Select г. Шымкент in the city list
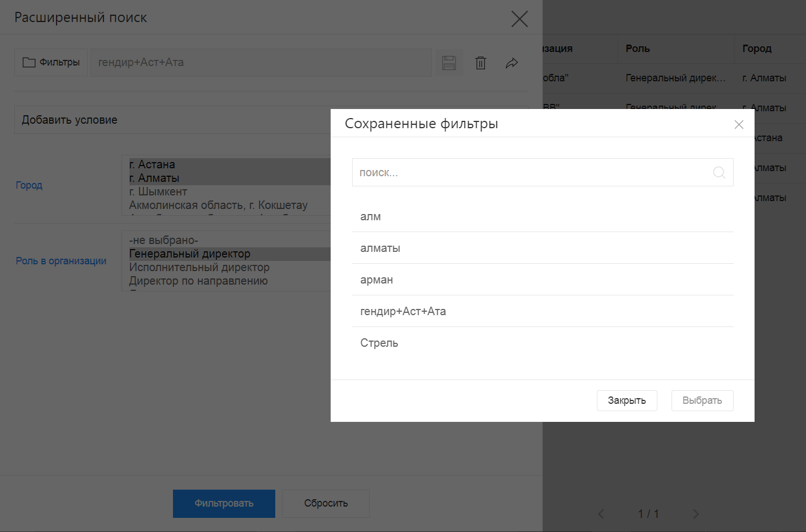 pyautogui.click(x=229, y=191)
